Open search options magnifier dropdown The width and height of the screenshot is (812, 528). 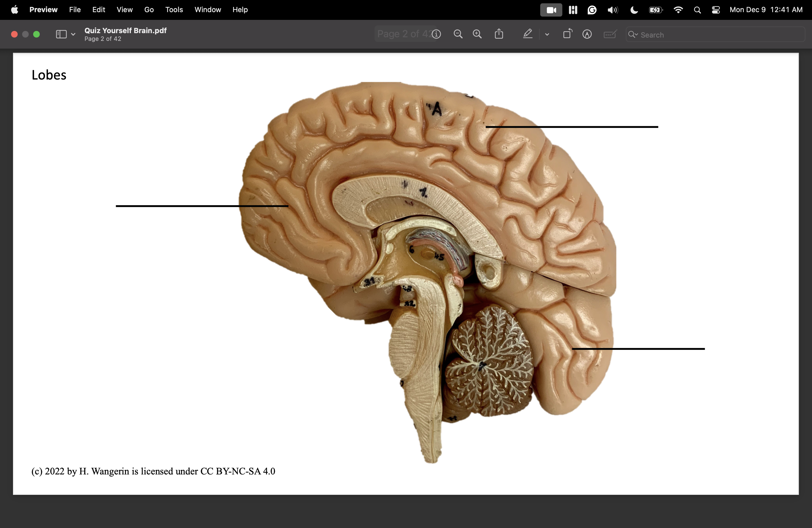coord(633,35)
